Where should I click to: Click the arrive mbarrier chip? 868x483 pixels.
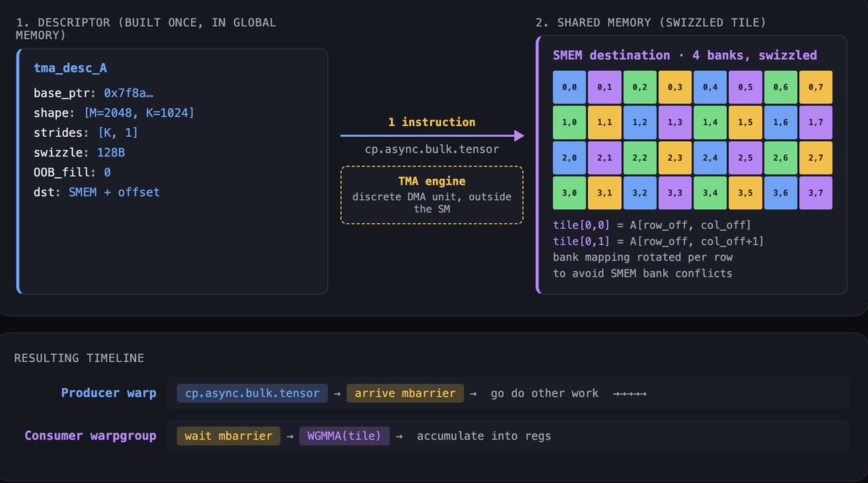pos(405,393)
